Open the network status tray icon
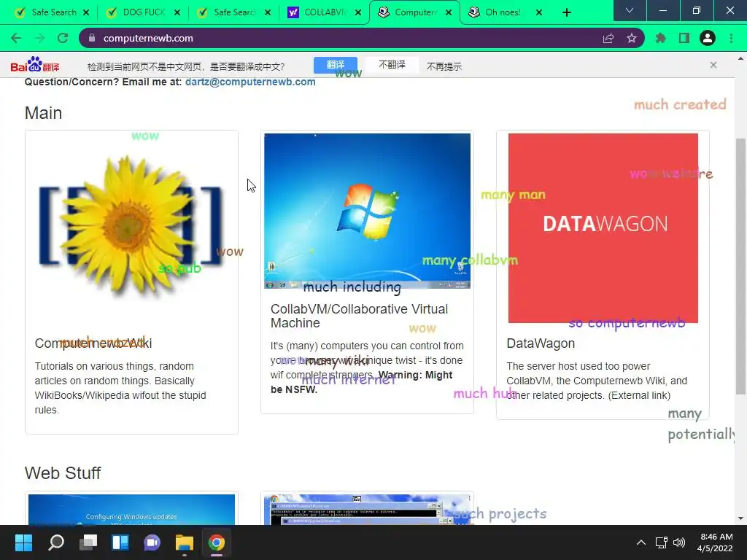The image size is (747, 560). [661, 542]
